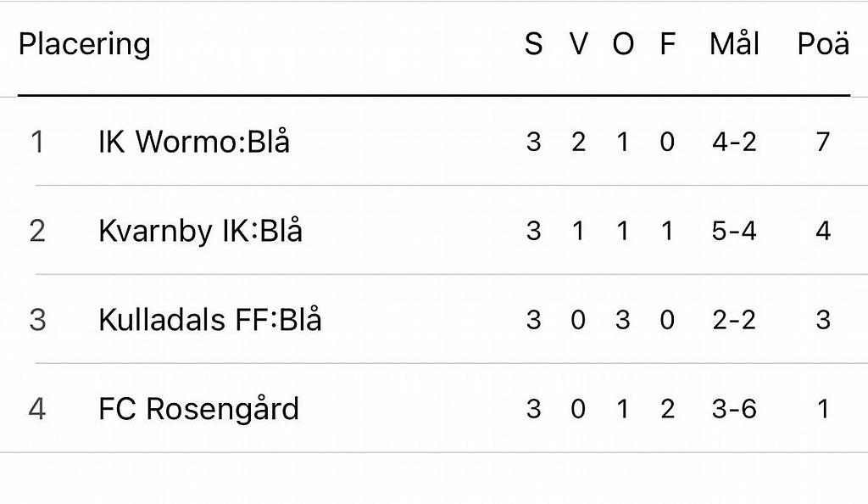The image size is (868, 504).
Task: Click the Mål column header
Action: click(x=734, y=44)
